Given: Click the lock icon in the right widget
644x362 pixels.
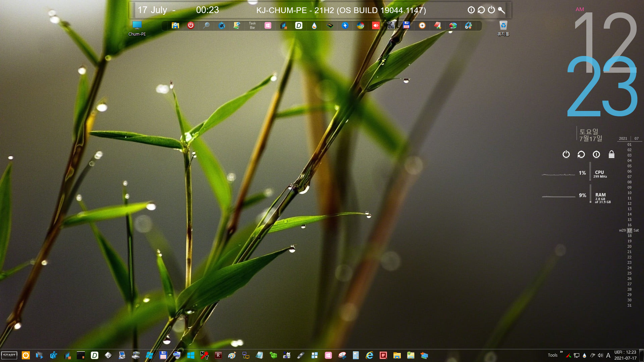Looking at the screenshot, I should point(611,154).
